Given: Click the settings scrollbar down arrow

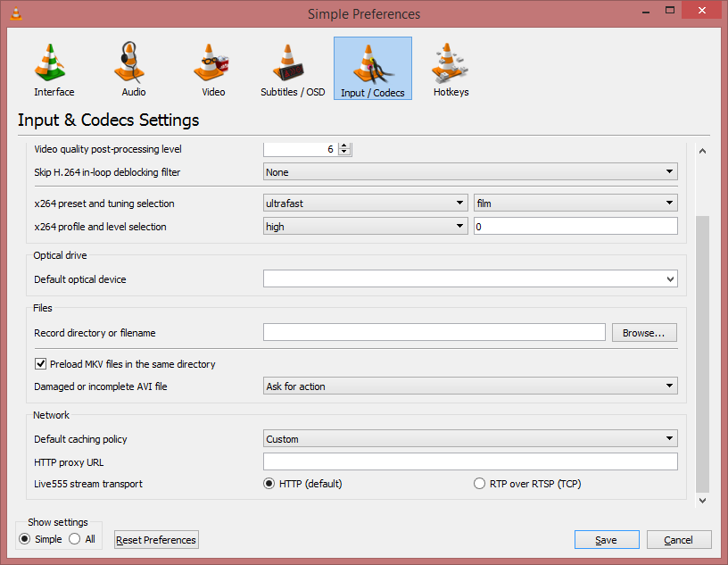Looking at the screenshot, I should [x=702, y=501].
